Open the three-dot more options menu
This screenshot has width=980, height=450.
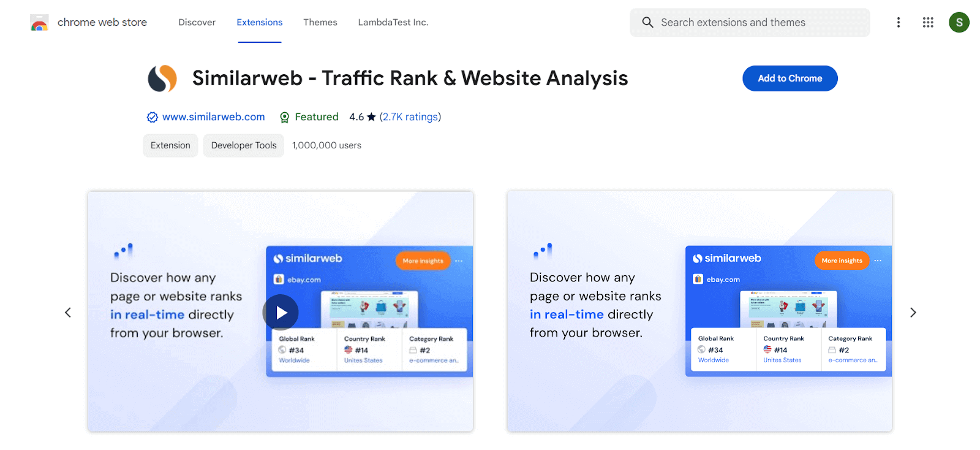899,23
